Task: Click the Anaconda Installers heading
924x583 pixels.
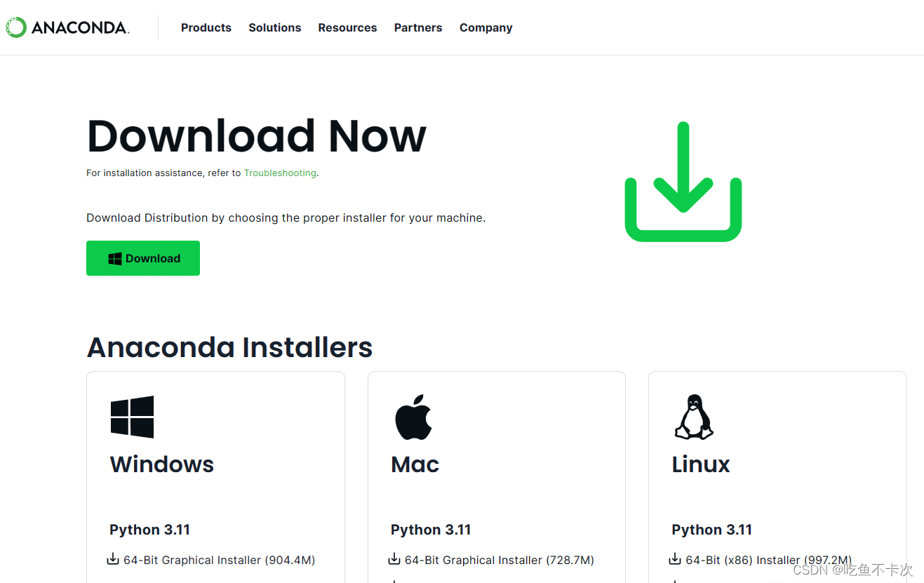Action: pyautogui.click(x=229, y=347)
